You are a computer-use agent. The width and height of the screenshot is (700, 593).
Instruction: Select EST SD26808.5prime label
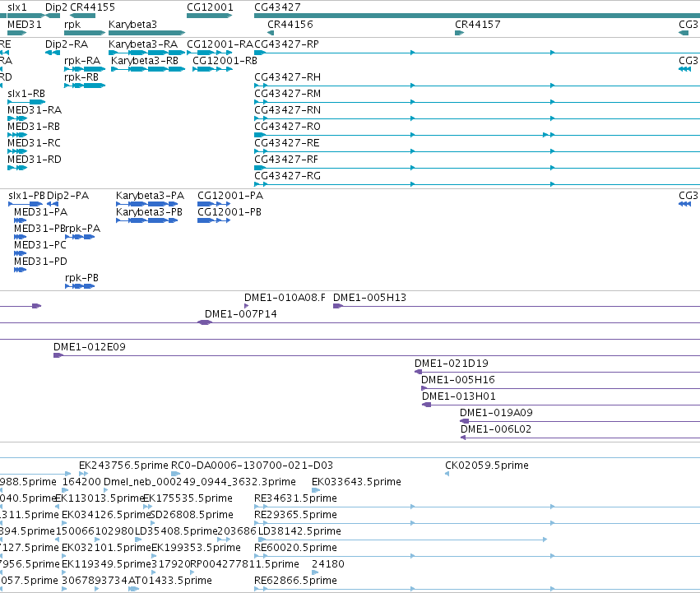[192, 516]
